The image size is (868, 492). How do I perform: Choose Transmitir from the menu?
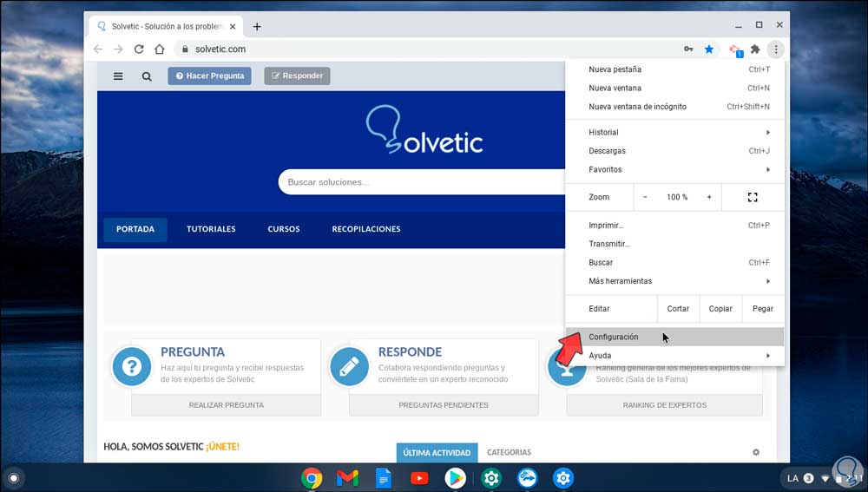pos(674,244)
